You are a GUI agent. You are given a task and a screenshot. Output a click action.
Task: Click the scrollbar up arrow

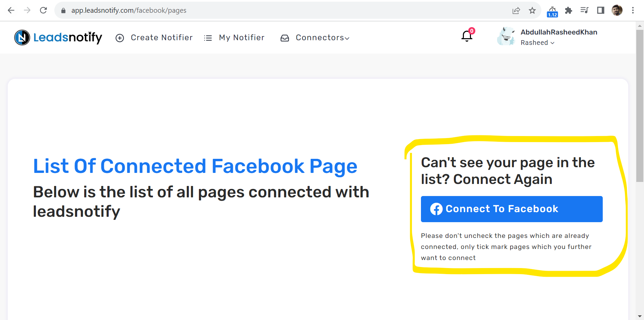tap(640, 26)
